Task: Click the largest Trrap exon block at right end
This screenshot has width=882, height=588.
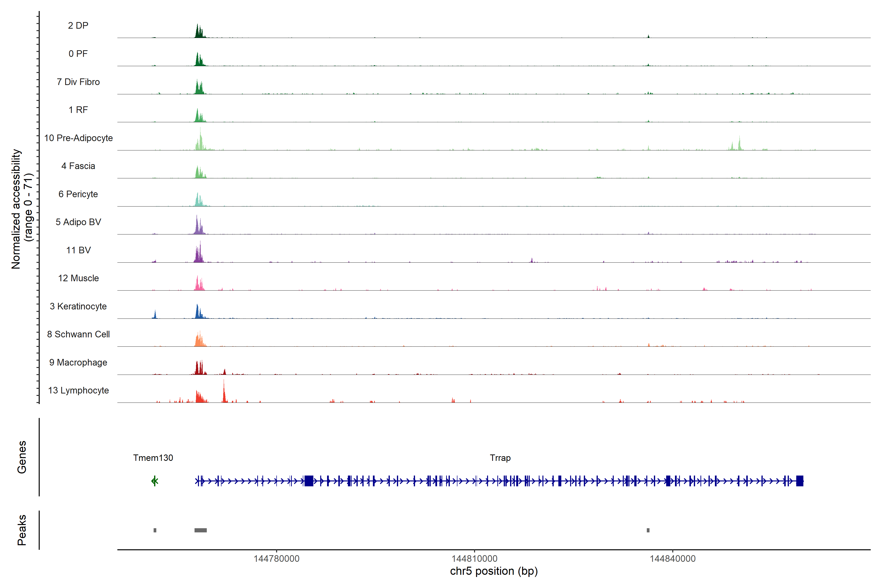Action: [799, 481]
